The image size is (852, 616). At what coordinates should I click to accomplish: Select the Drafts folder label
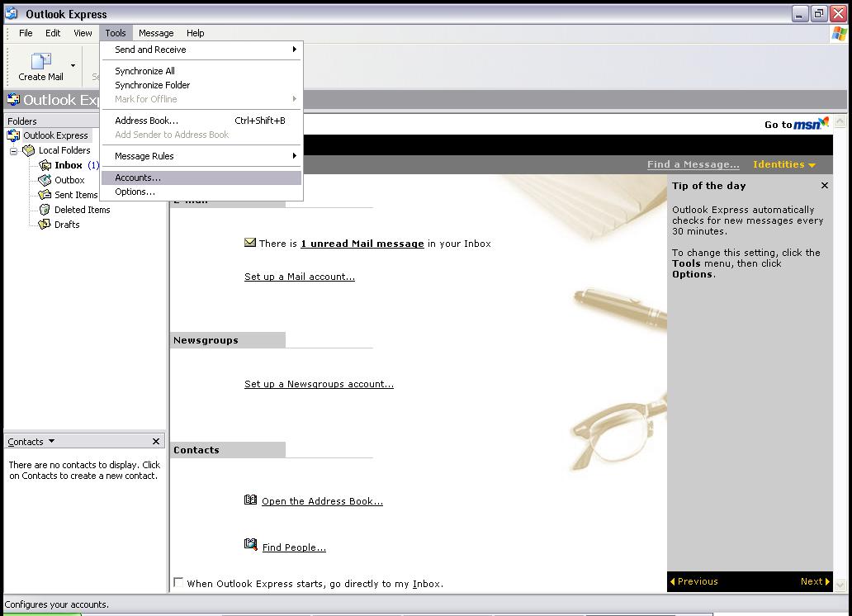coord(67,224)
